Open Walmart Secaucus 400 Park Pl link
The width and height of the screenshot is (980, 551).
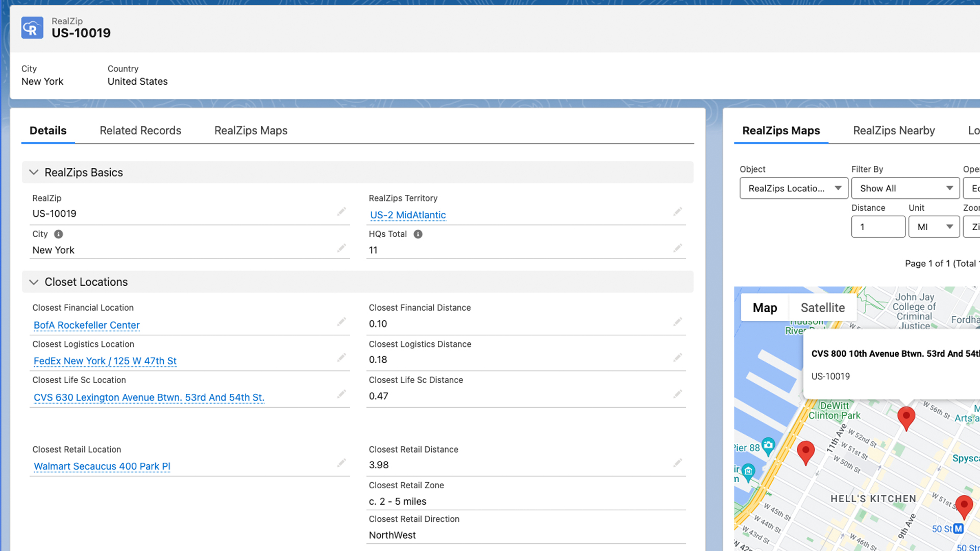pos(102,467)
